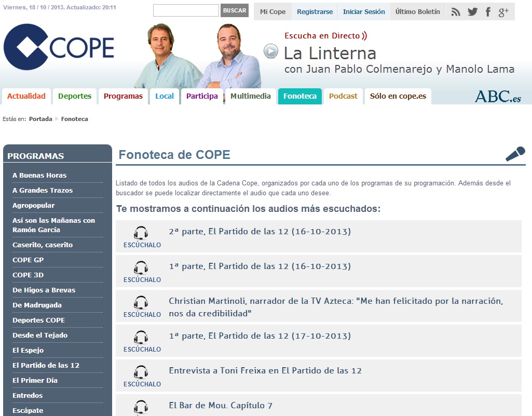Image resolution: width=532 pixels, height=416 pixels.
Task: Click the BUSCAR button
Action: [x=235, y=10]
